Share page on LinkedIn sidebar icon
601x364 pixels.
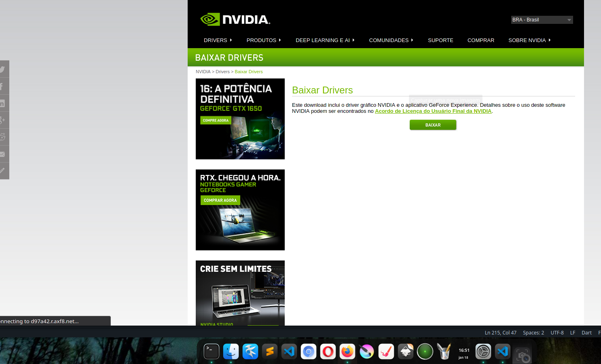(x=4, y=103)
